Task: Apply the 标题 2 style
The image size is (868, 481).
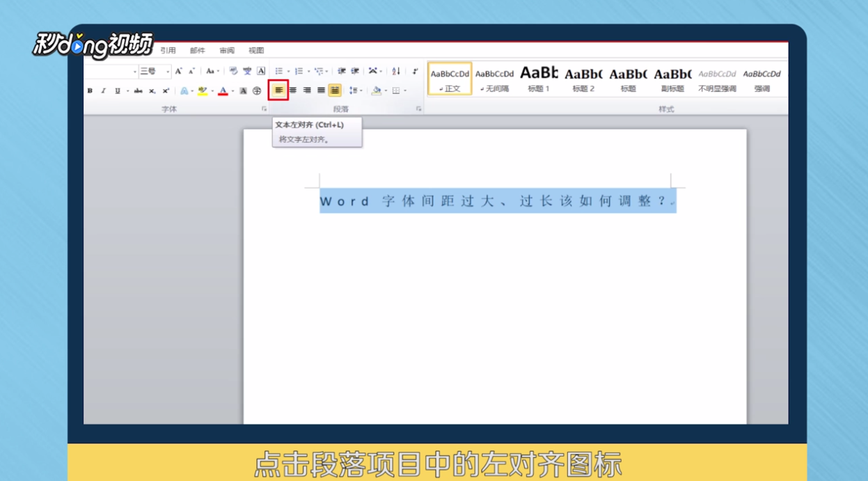Action: tap(583, 79)
